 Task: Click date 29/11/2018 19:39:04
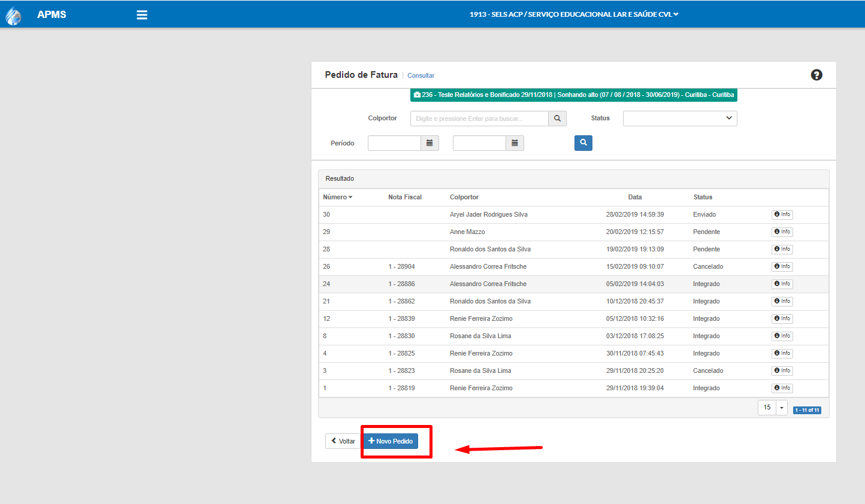[635, 388]
